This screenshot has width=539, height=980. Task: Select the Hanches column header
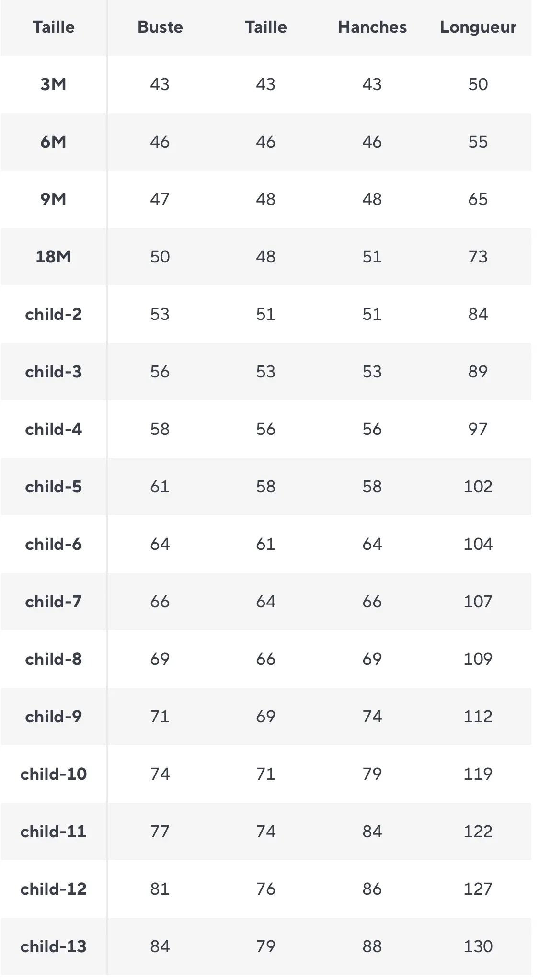(372, 27)
